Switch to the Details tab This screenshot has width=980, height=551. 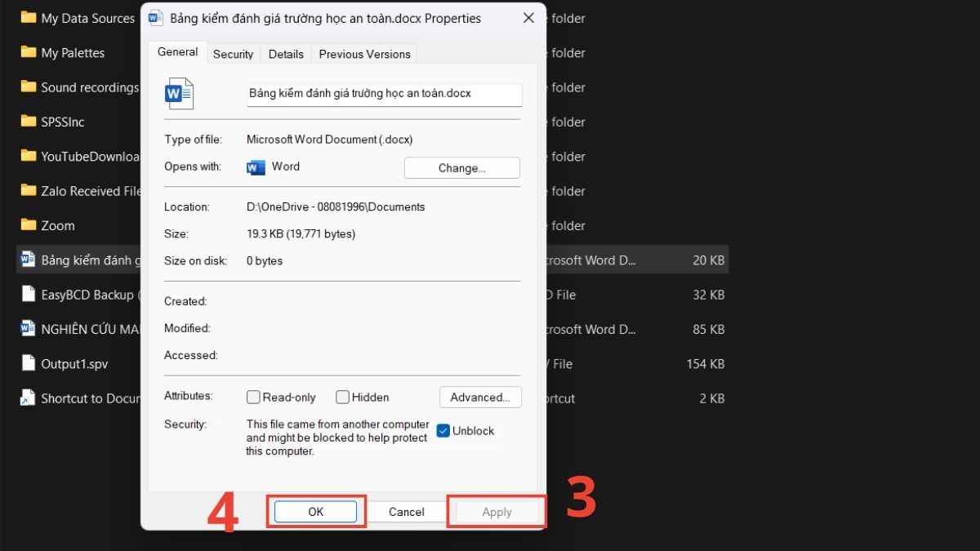coord(285,54)
